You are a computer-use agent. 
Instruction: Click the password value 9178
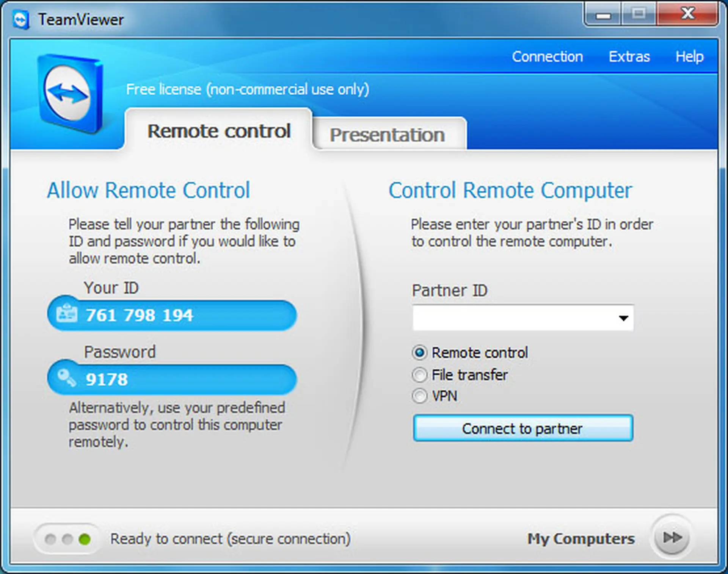[x=107, y=379]
